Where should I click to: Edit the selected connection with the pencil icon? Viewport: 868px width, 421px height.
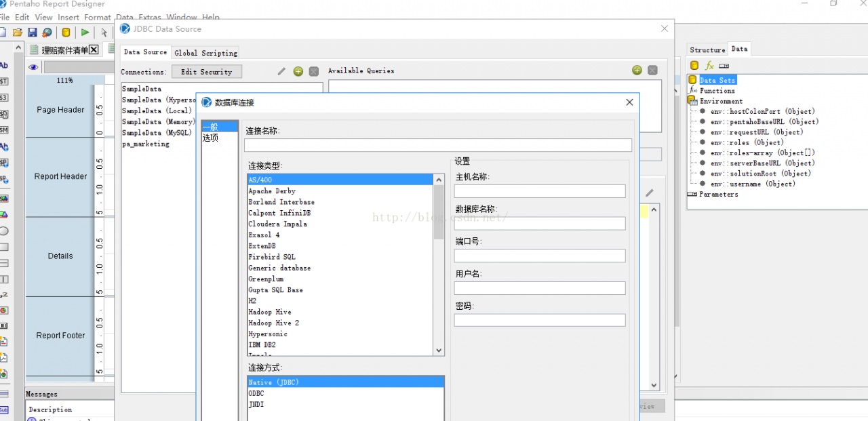pyautogui.click(x=282, y=71)
